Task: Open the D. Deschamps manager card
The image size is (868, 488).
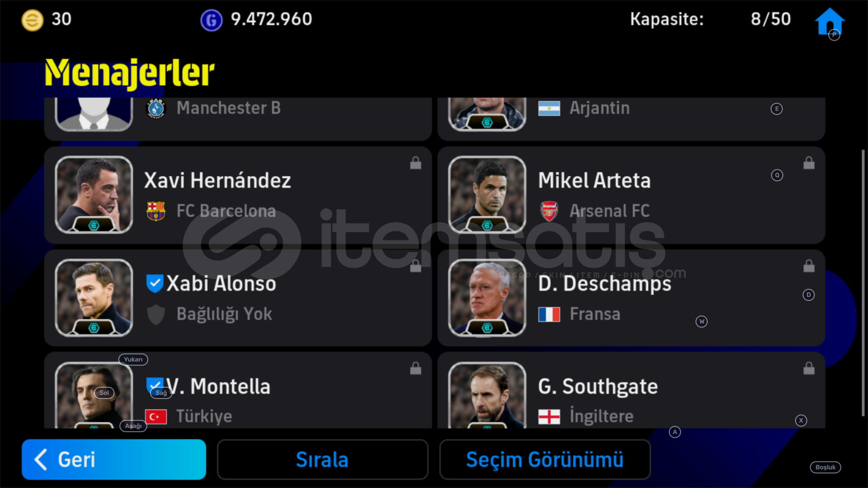Action: [631, 298]
